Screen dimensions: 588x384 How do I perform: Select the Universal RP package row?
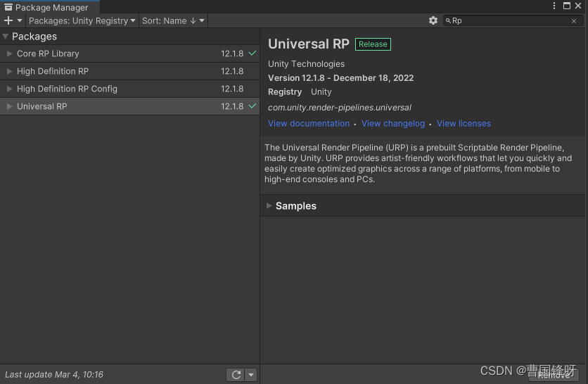click(129, 106)
